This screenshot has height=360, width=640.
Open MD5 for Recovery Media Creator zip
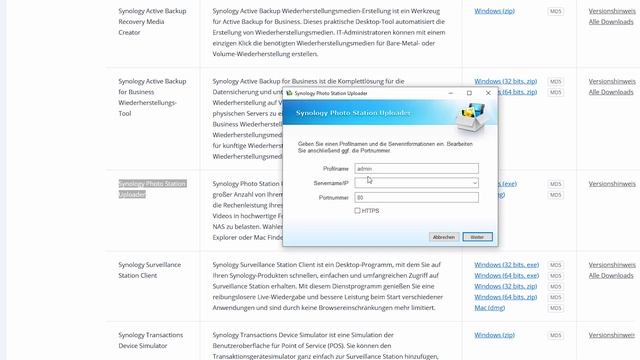556,11
